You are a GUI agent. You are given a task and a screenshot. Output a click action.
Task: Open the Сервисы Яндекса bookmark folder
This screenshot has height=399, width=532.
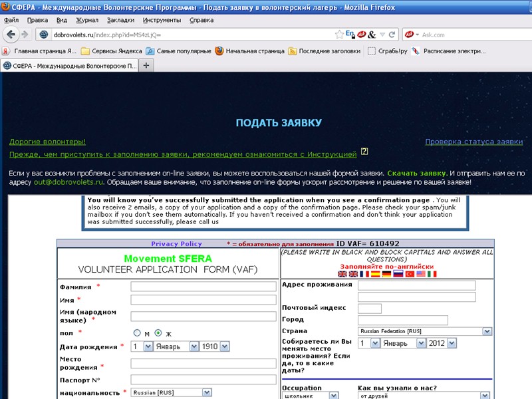pos(112,51)
